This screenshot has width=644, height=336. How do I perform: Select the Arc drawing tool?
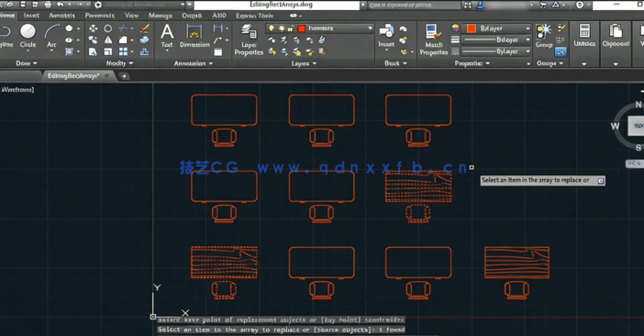(51, 36)
